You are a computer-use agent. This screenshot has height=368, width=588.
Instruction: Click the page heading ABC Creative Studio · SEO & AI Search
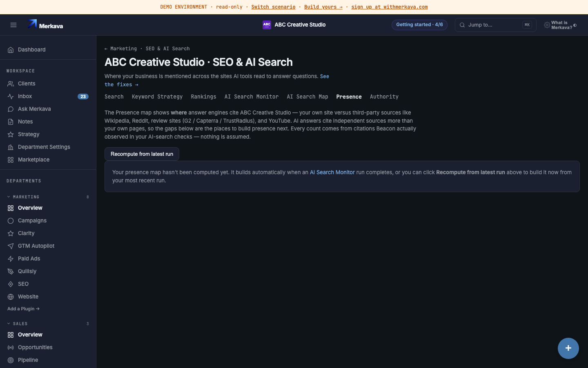tap(199, 62)
